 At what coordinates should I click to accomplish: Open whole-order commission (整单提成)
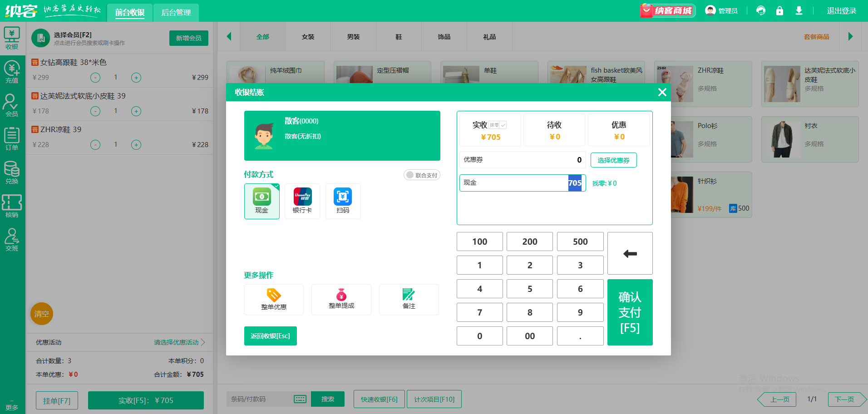[341, 299]
